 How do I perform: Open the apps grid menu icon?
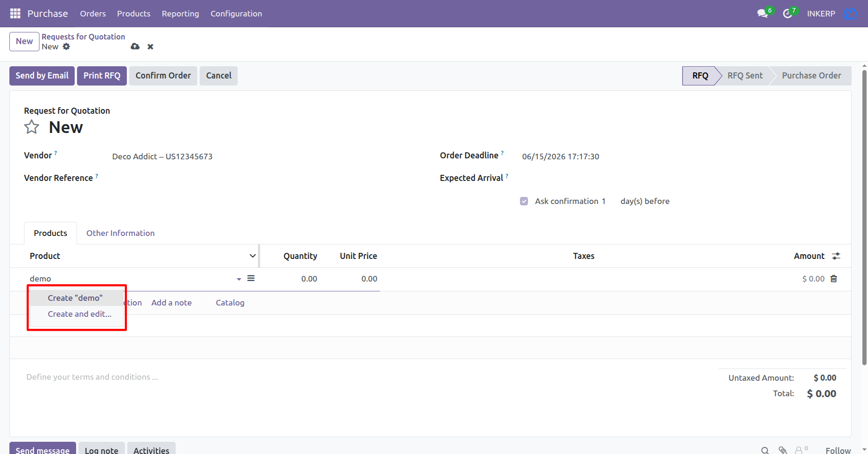click(x=15, y=14)
